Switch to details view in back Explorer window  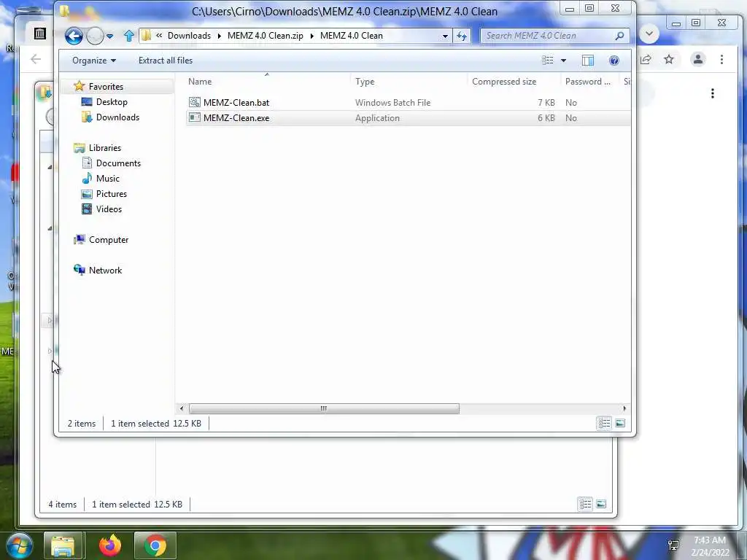[585, 504]
